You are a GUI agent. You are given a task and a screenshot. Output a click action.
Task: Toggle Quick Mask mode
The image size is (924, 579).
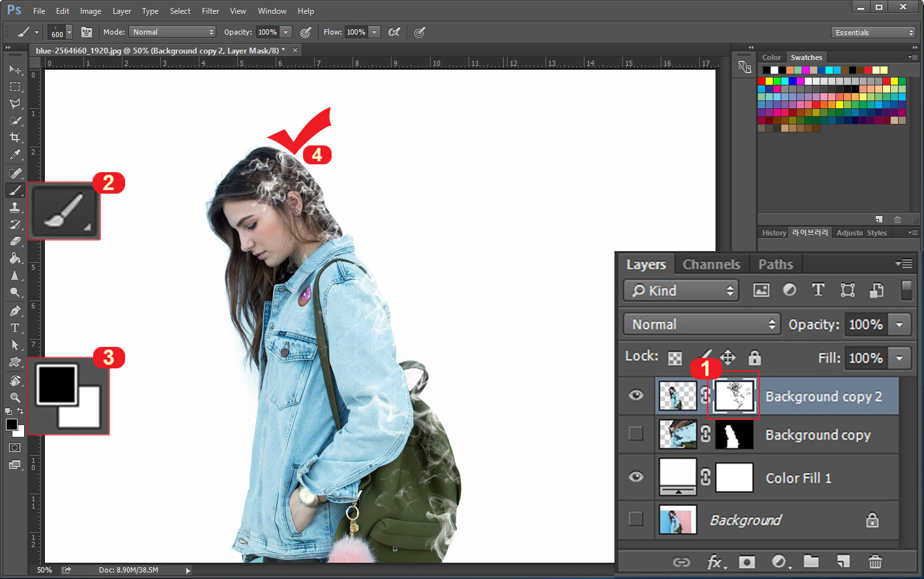point(15,448)
